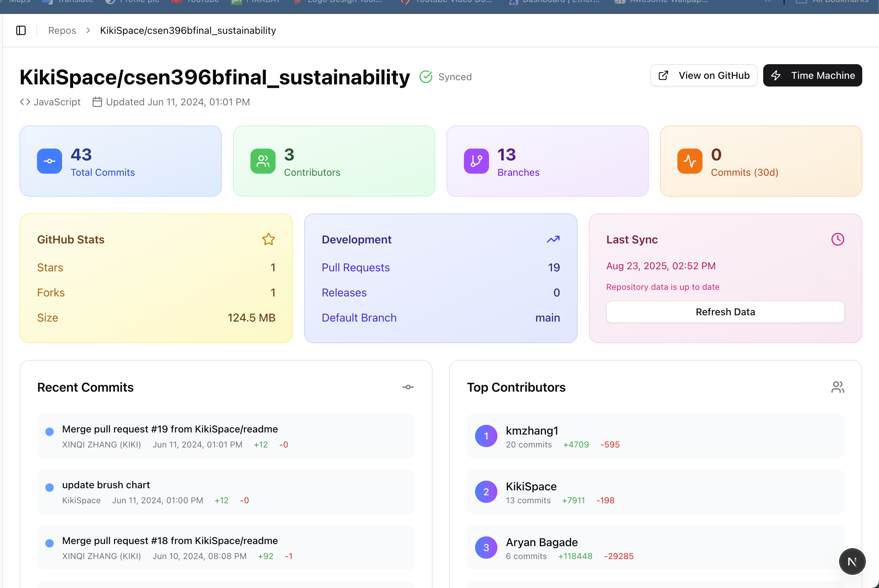Click the Development trending arrow icon
This screenshot has height=588, width=879.
coord(553,239)
